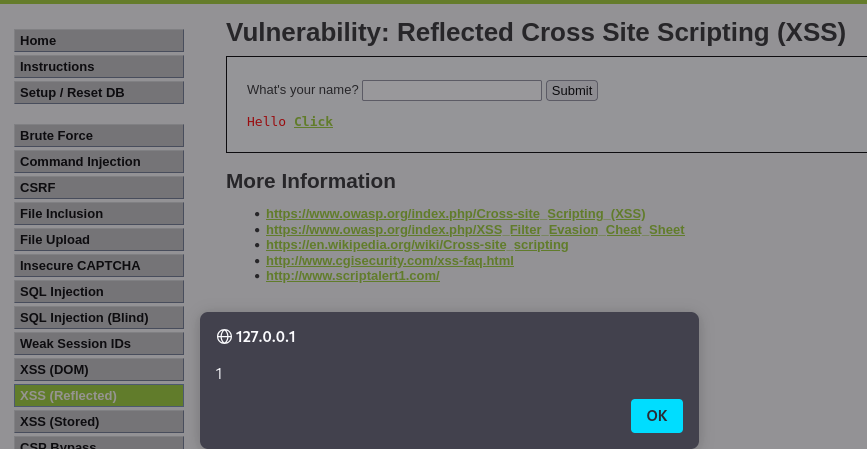Go to SQL Injection (Blind)
Image resolution: width=867 pixels, height=449 pixels.
click(x=98, y=317)
